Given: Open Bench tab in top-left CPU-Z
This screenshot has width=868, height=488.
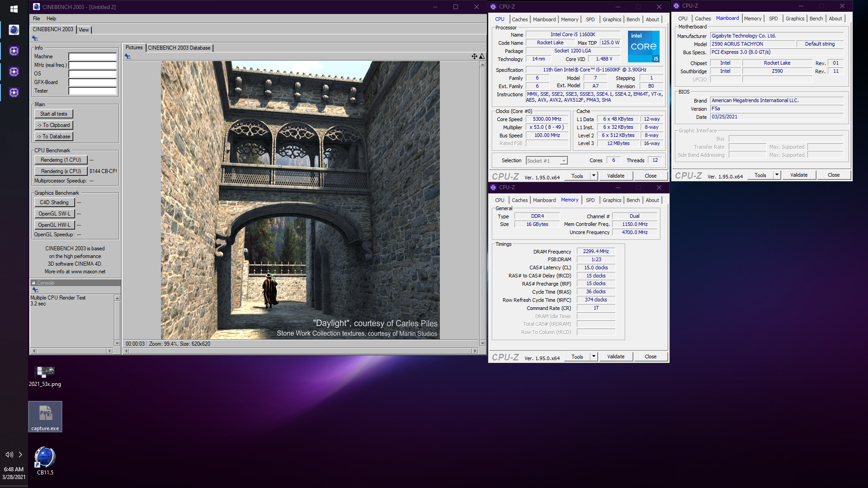Looking at the screenshot, I should [633, 19].
